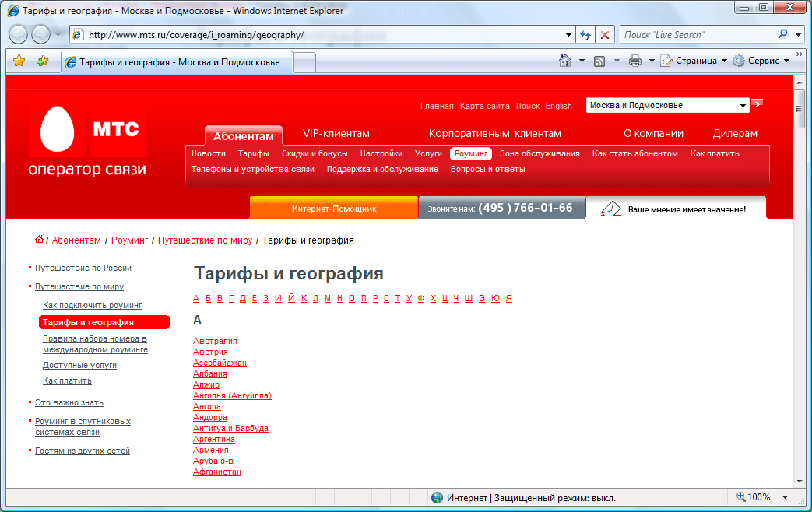The image size is (812, 512).
Task: Expand the Сервис toolbar menu
Action: click(x=761, y=61)
